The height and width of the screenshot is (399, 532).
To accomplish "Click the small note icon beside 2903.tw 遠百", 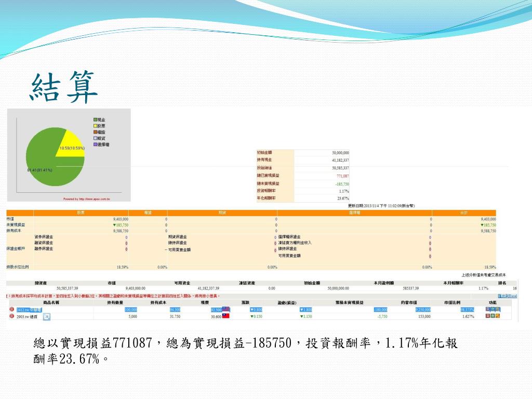I will [47, 316].
